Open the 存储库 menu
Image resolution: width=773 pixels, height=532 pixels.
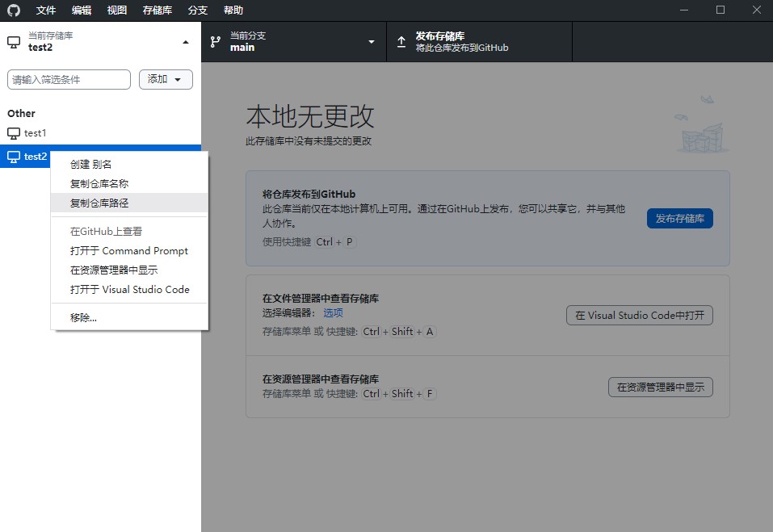click(x=157, y=10)
